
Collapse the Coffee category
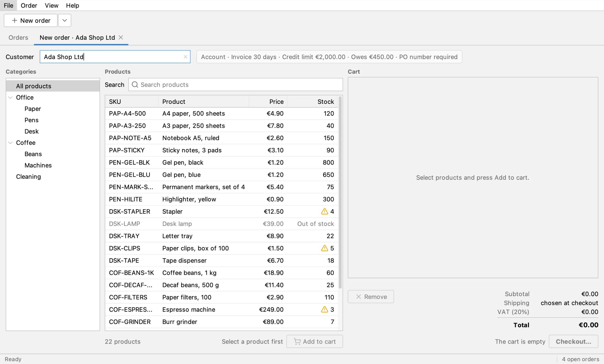tap(11, 143)
